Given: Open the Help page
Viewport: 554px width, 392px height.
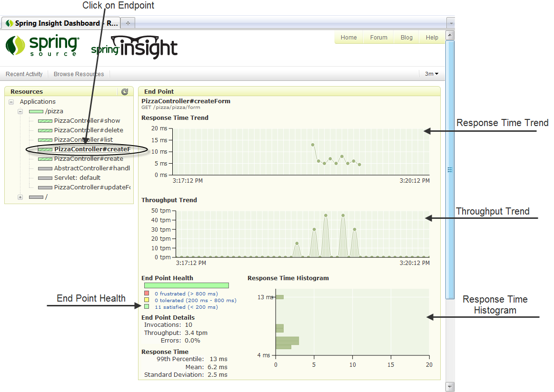Looking at the screenshot, I should coord(432,38).
